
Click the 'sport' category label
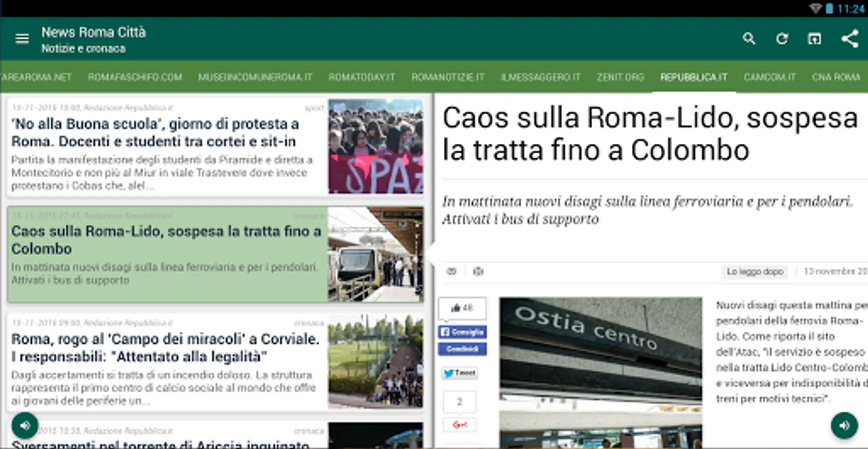pos(315,108)
